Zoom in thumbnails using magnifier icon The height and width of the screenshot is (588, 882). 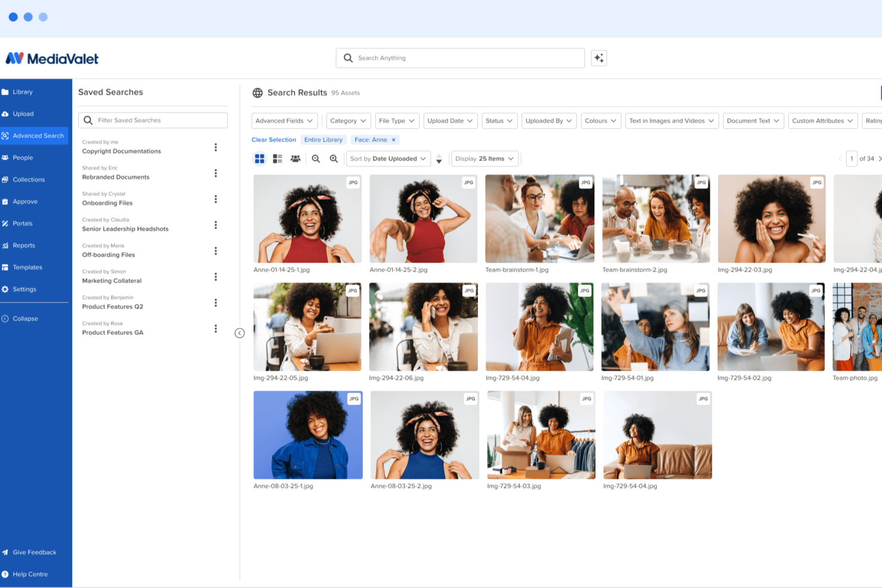tap(334, 158)
